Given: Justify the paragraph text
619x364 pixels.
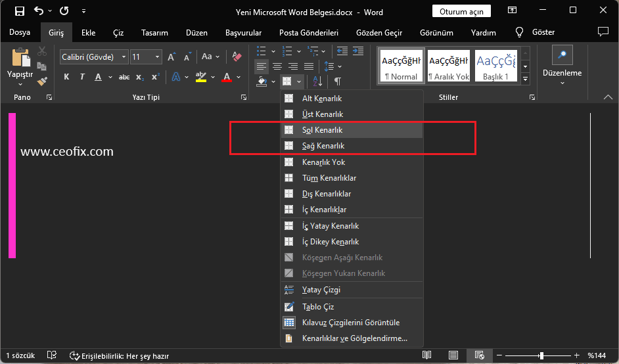Looking at the screenshot, I should [x=309, y=66].
